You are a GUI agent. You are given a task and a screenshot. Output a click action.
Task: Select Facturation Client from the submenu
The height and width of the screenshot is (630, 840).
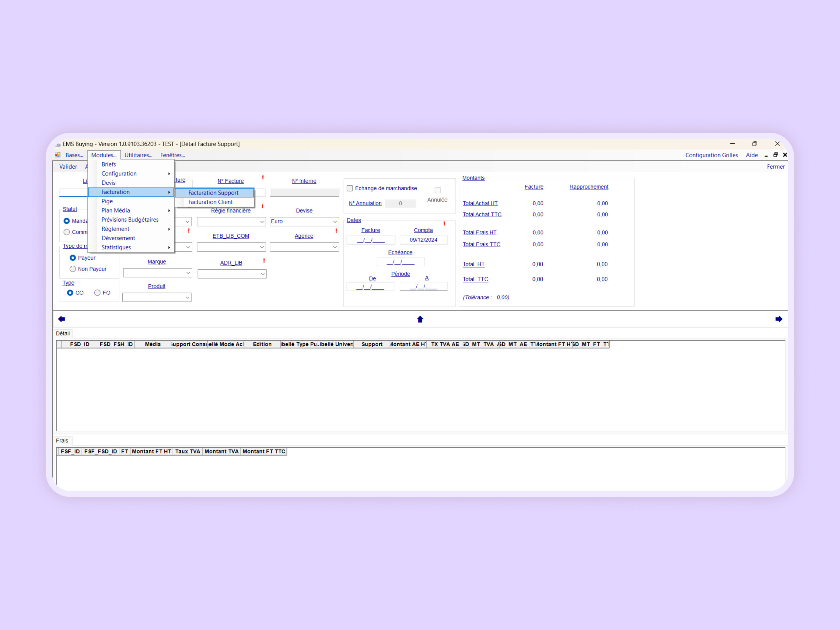point(210,202)
